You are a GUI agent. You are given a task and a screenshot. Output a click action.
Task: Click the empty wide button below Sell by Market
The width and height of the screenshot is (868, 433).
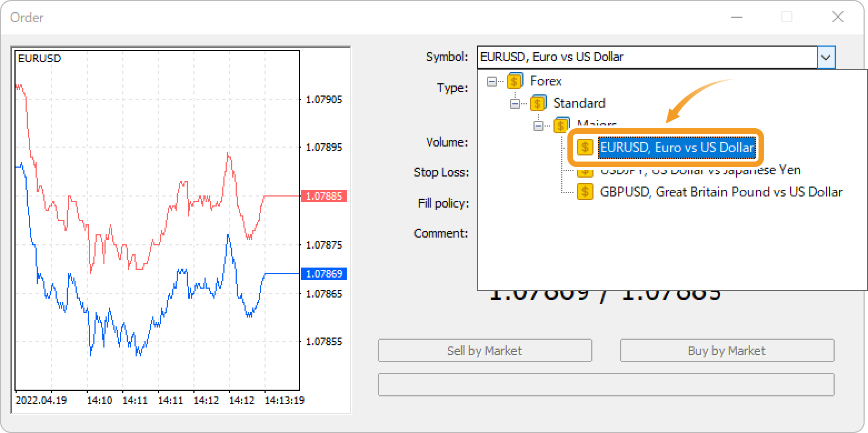click(x=606, y=385)
